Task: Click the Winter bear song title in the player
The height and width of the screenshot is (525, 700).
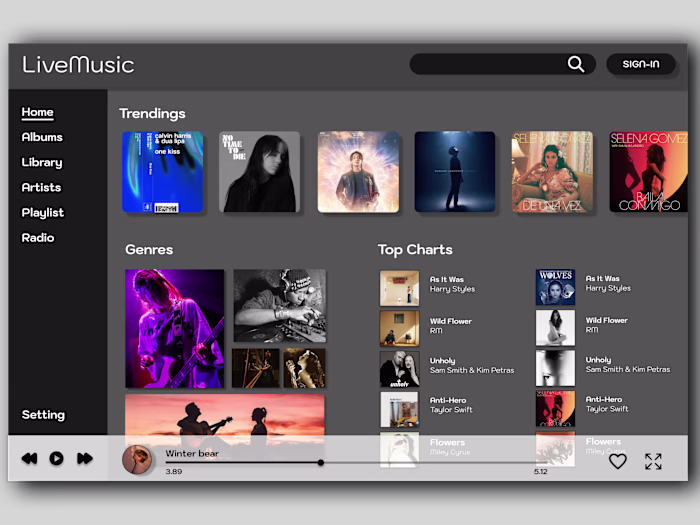Action: click(x=192, y=454)
